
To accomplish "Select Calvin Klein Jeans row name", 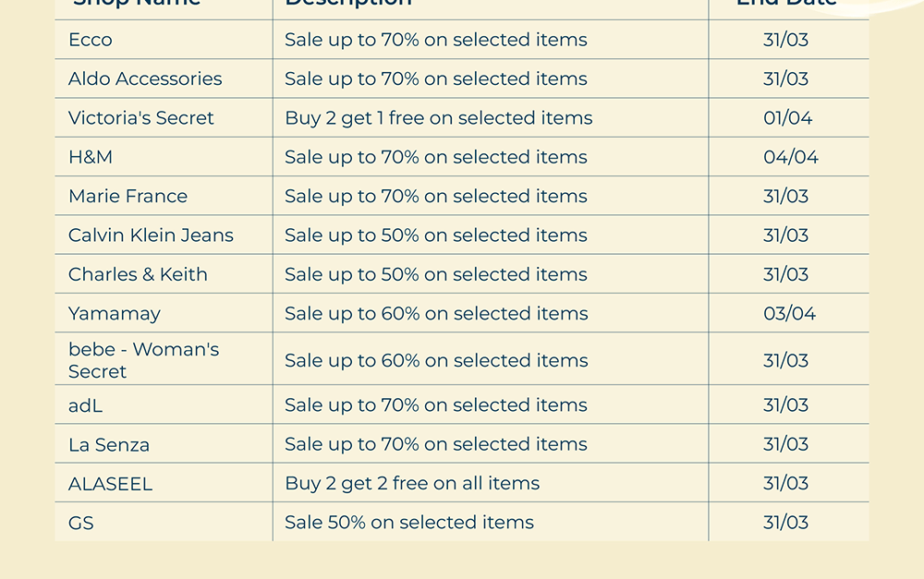I will pyautogui.click(x=151, y=235).
